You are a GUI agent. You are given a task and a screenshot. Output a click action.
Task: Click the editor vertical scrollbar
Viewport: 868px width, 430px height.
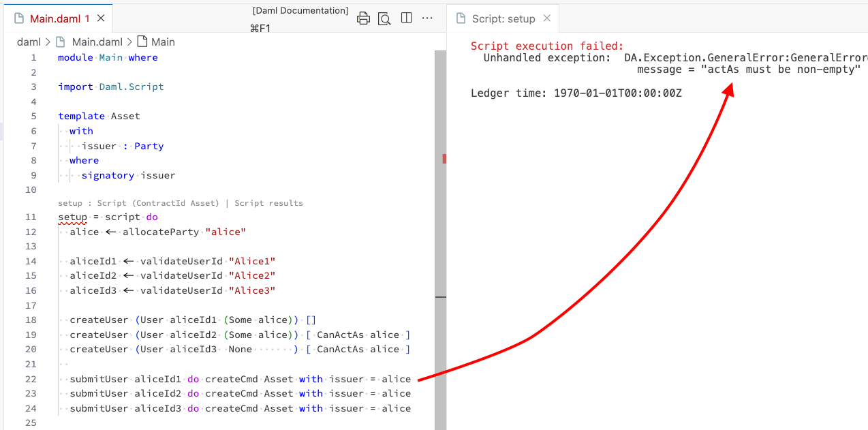(x=440, y=239)
